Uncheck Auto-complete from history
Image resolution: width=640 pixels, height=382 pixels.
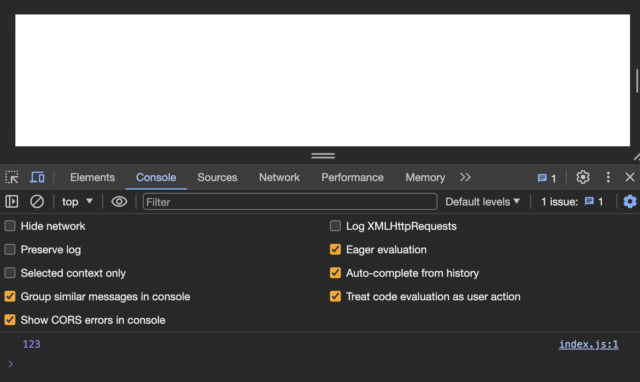tap(335, 273)
